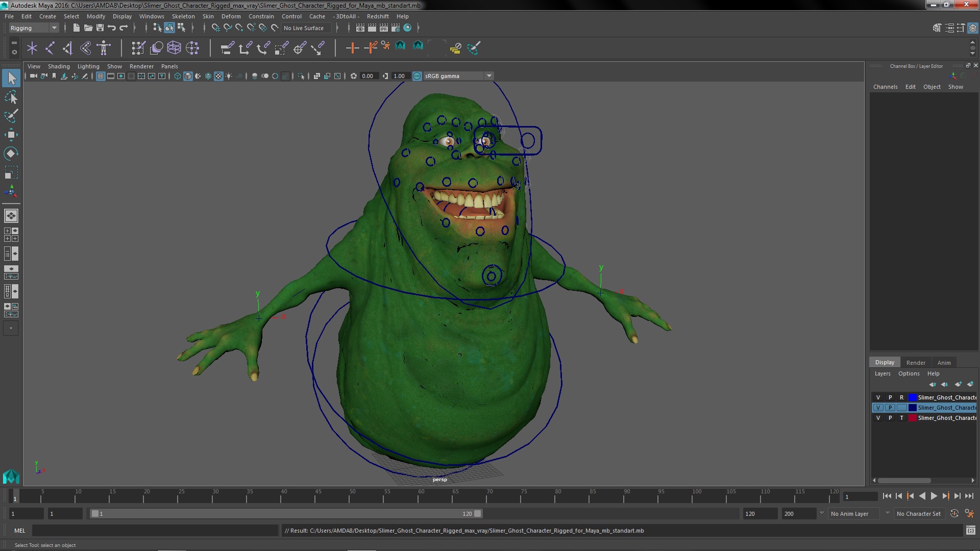980x551 pixels.
Task: Click current frame field showing 1
Action: [860, 496]
